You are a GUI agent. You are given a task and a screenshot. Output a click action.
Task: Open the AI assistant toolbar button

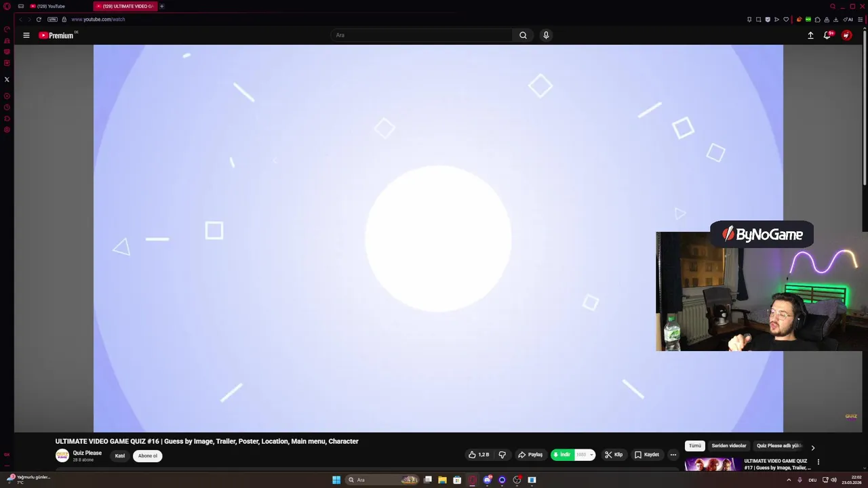[848, 19]
